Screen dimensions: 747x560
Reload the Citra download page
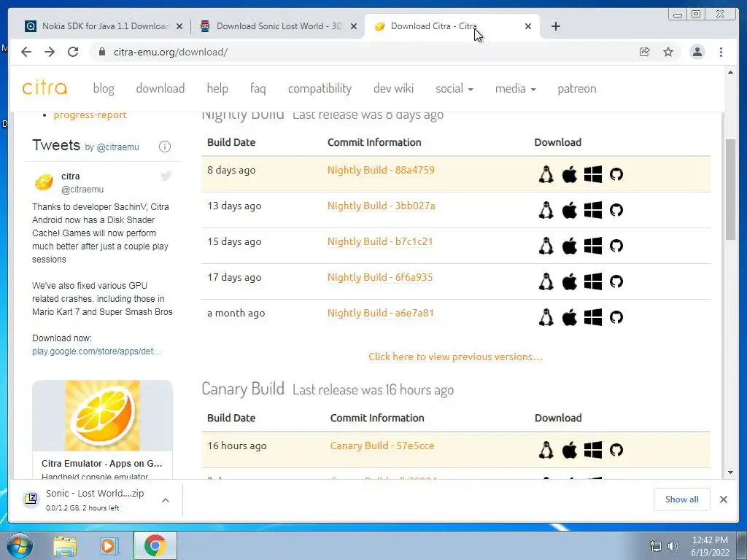(73, 52)
